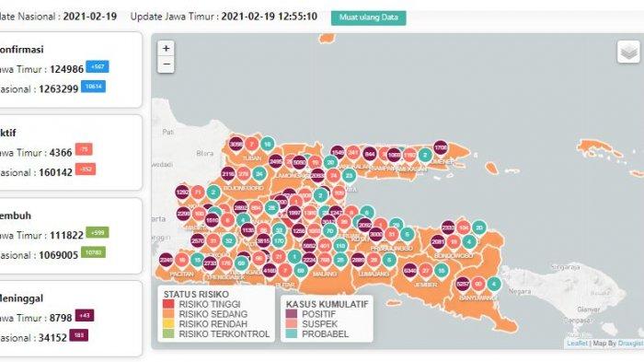
Task: Click the Jawa Timur active count 4366
Action: [61, 153]
